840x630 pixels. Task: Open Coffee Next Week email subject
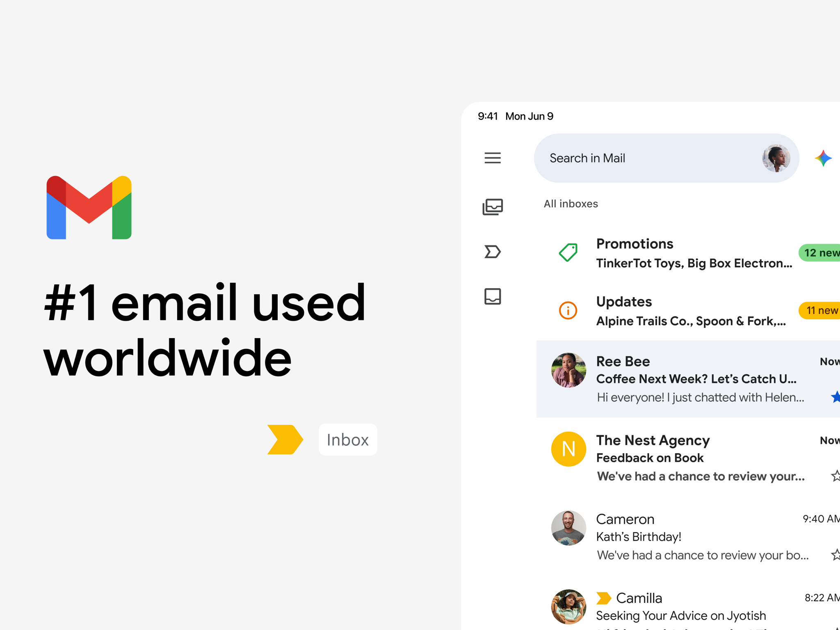coord(696,379)
